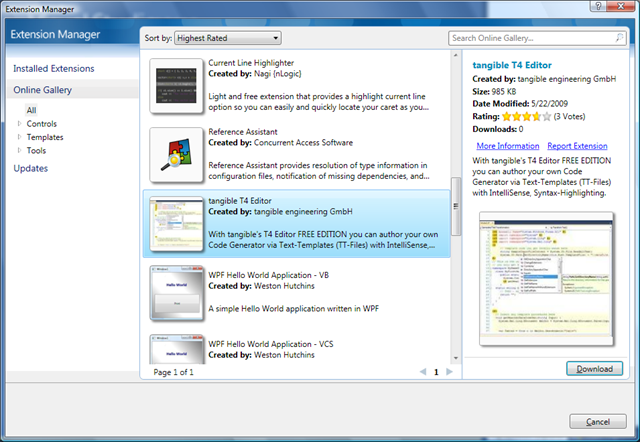This screenshot has height=442, width=640.
Task: Click the Reference Assistant extension icon
Action: pos(175,155)
